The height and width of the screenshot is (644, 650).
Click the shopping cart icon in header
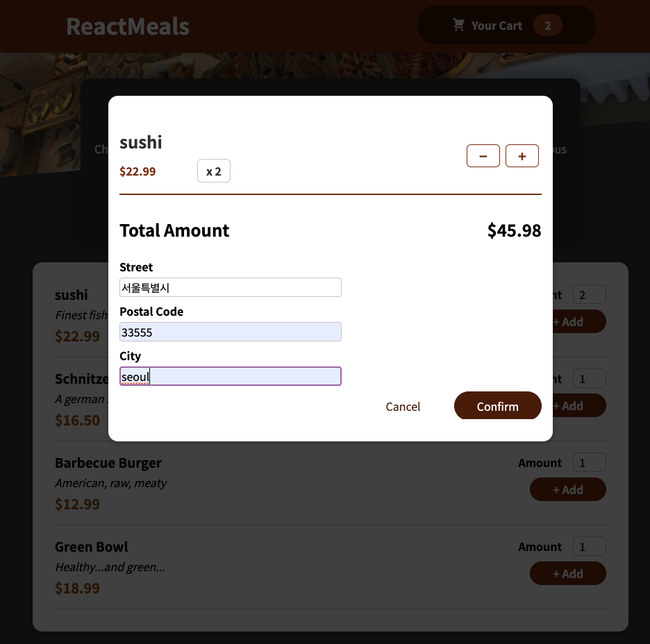(458, 25)
